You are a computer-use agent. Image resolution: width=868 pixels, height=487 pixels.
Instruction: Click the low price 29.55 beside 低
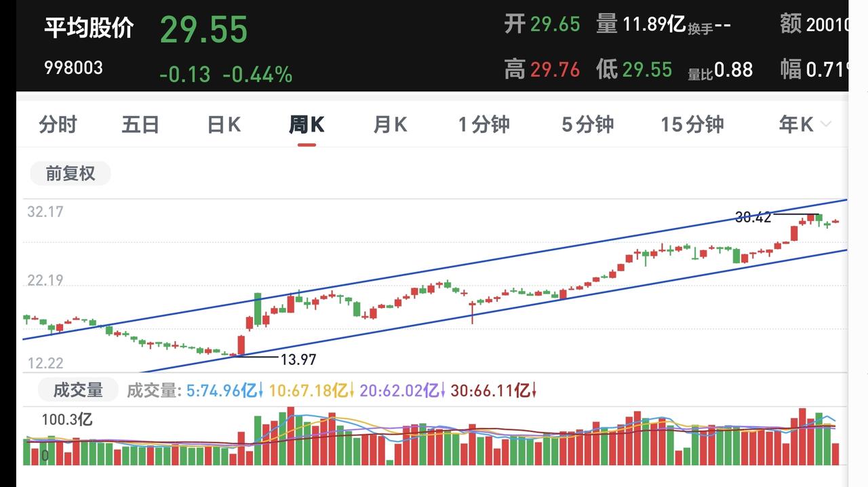[x=647, y=69]
